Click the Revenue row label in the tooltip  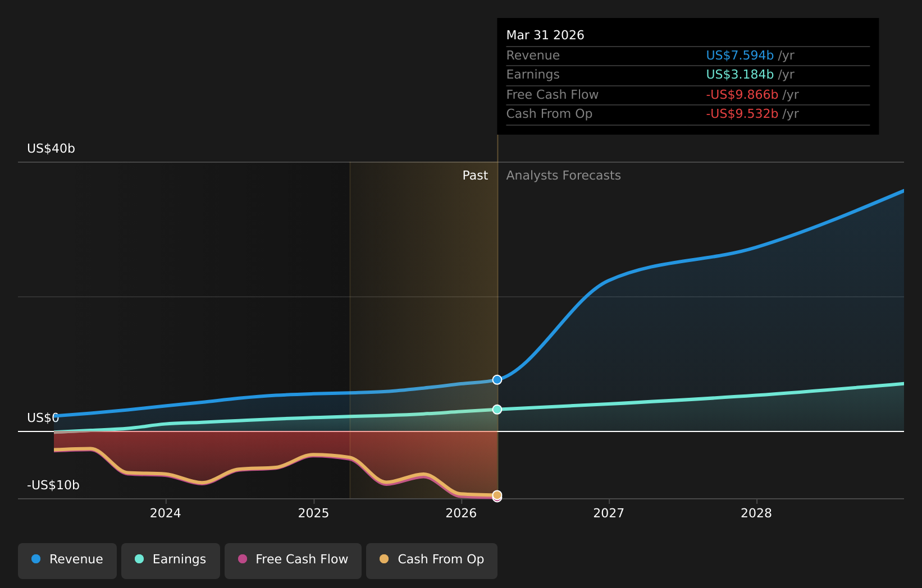click(x=533, y=56)
